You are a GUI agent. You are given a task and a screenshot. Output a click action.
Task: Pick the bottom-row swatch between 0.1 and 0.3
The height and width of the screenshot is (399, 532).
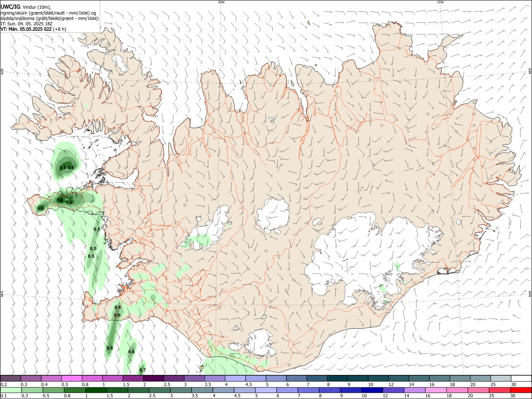click(11, 390)
